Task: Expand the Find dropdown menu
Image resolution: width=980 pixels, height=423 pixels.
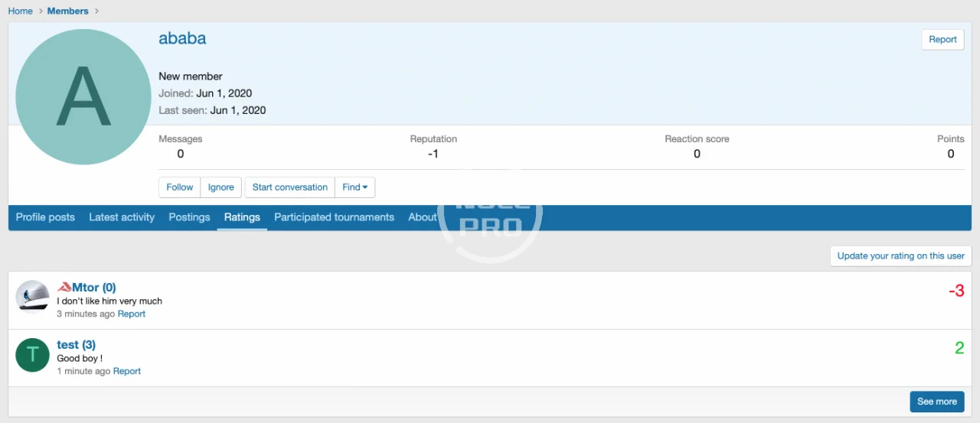Action: [354, 187]
